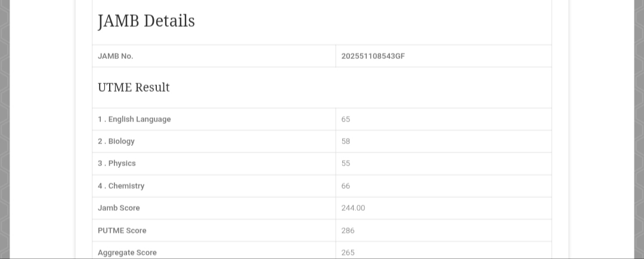Select the Jamb Score value 244.00
Image resolution: width=644 pixels, height=259 pixels.
click(353, 208)
